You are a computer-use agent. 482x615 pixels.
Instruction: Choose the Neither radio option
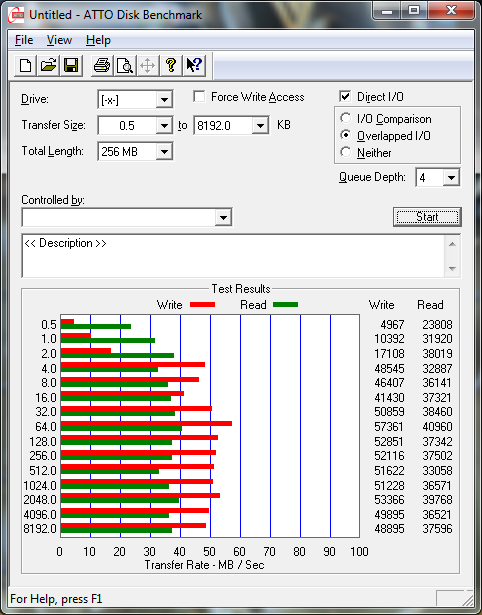point(346,152)
